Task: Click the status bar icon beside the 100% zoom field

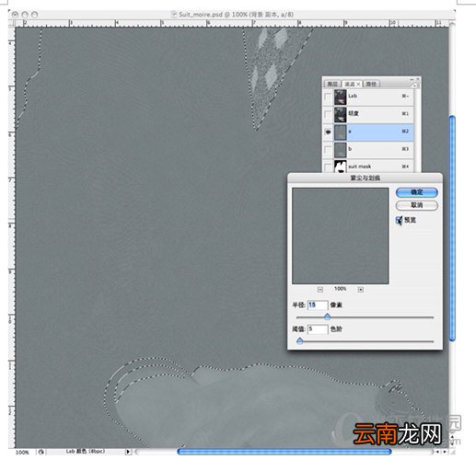Action: [41, 452]
